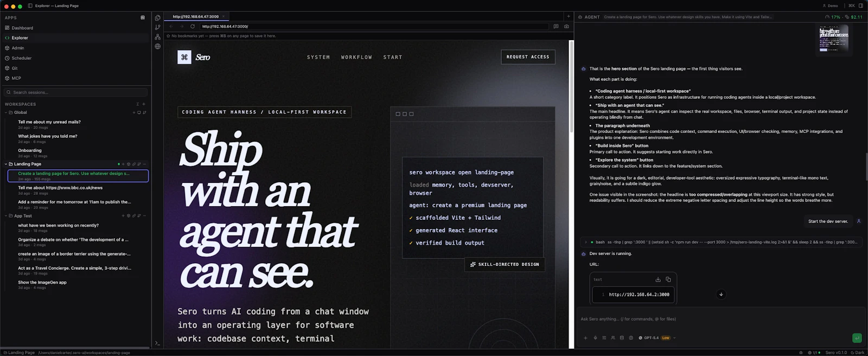Open the source control branch icon
868x356 pixels.
pyautogui.click(x=157, y=27)
